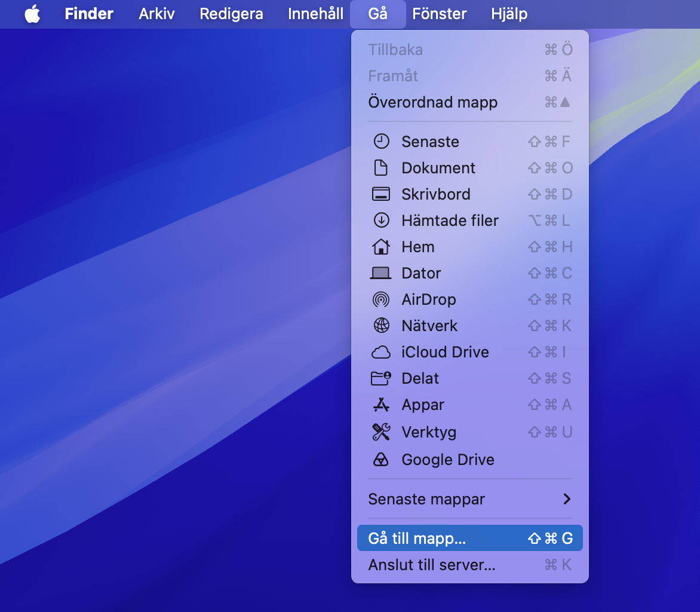This screenshot has height=612, width=700.
Task: Click the Dokument page icon
Action: 381,168
